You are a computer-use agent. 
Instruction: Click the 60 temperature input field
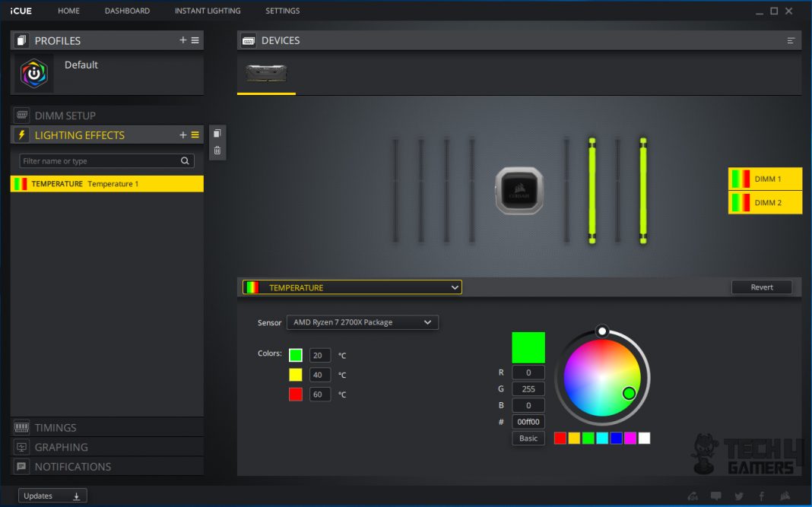coord(320,395)
